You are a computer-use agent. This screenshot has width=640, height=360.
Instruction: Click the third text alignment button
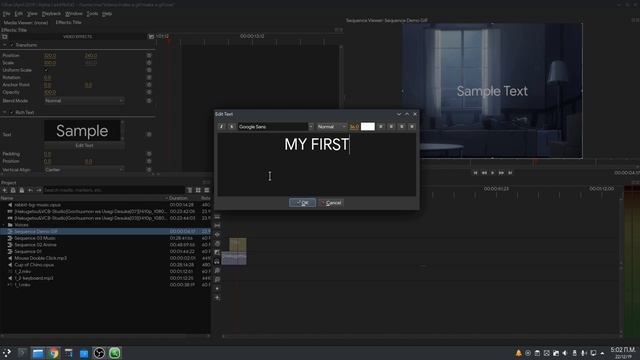(402, 127)
